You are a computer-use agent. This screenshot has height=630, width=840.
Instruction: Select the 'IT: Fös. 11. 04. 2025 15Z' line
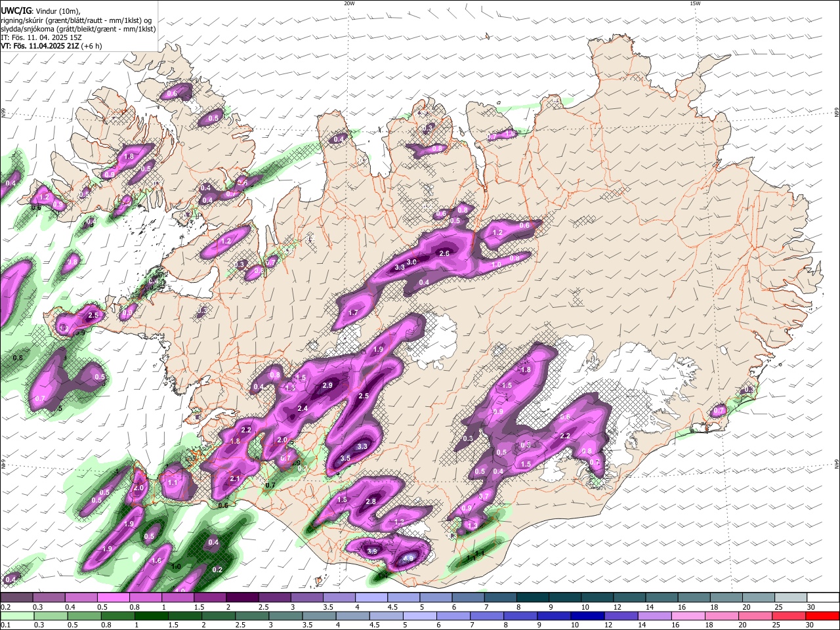[x=41, y=37]
